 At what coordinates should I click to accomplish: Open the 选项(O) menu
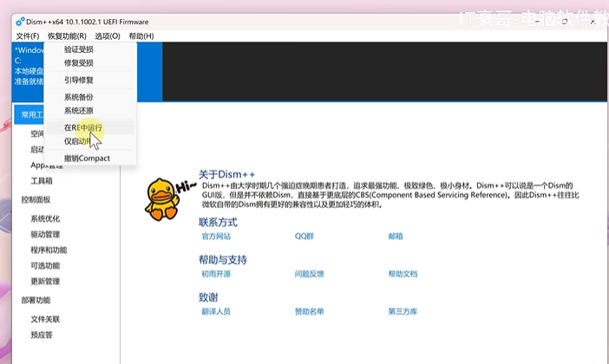[108, 36]
